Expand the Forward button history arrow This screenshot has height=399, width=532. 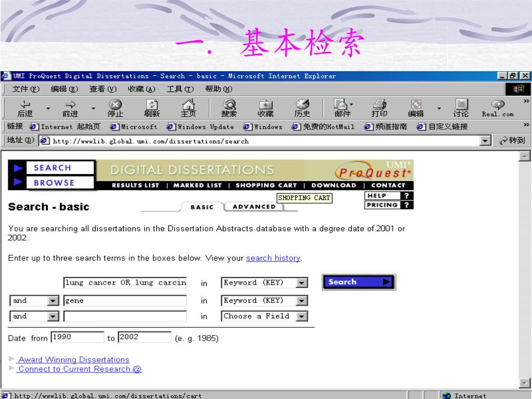click(94, 108)
